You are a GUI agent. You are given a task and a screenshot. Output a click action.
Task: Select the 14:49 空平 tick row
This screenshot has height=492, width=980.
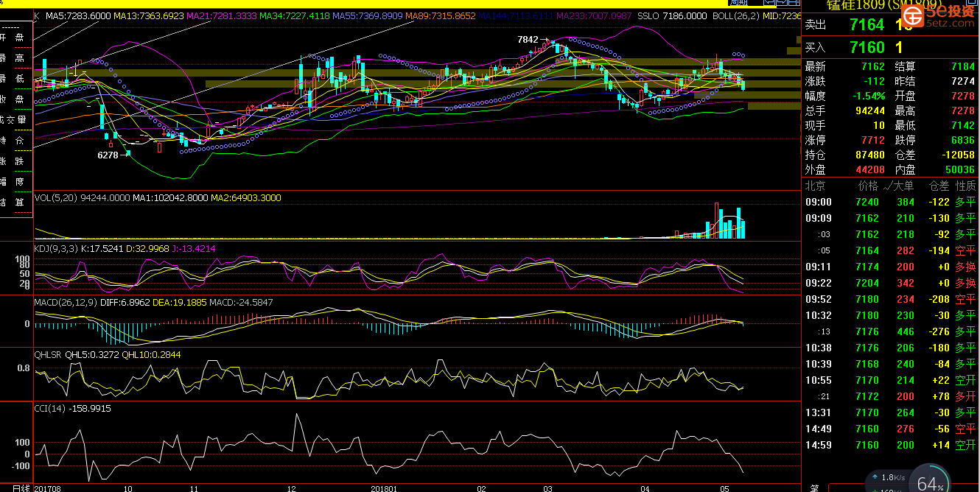click(x=890, y=429)
